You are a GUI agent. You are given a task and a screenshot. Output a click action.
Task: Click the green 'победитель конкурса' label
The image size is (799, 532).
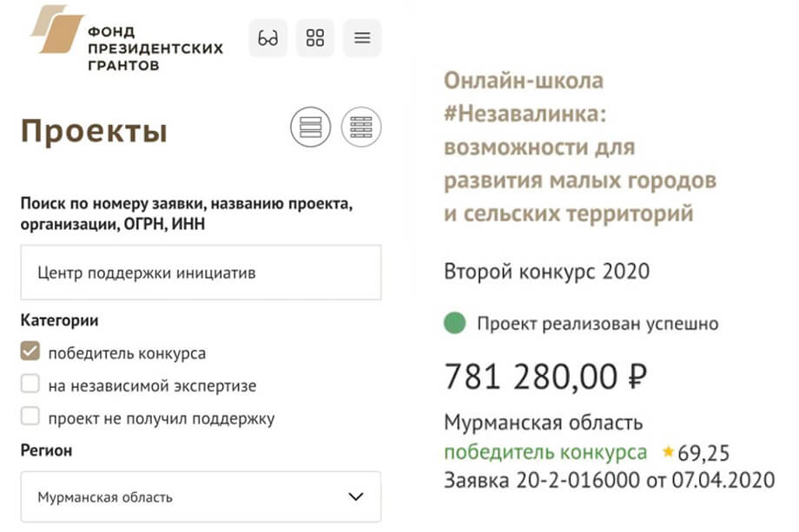click(x=545, y=452)
